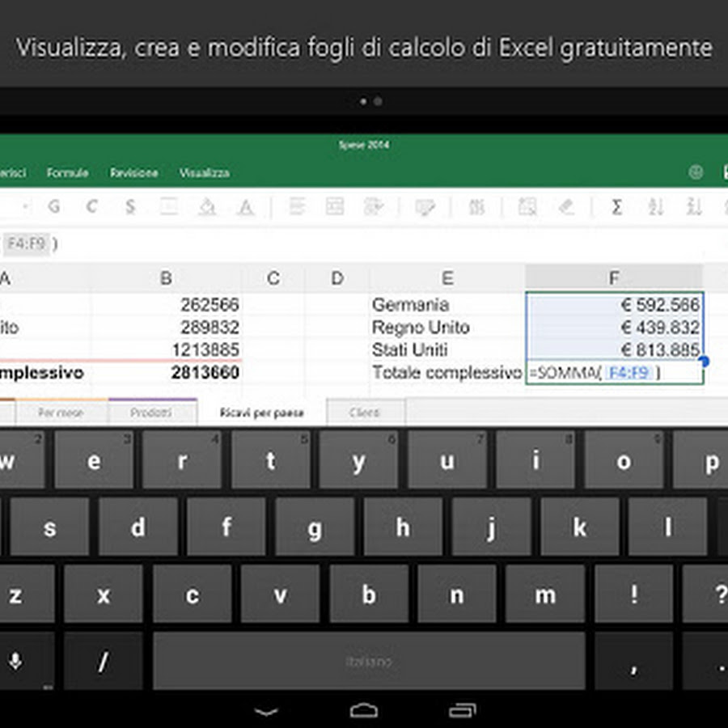Viewport: 728px width, 728px height.
Task: Click the F4:F9 reference in formula bar
Action: coord(27,243)
